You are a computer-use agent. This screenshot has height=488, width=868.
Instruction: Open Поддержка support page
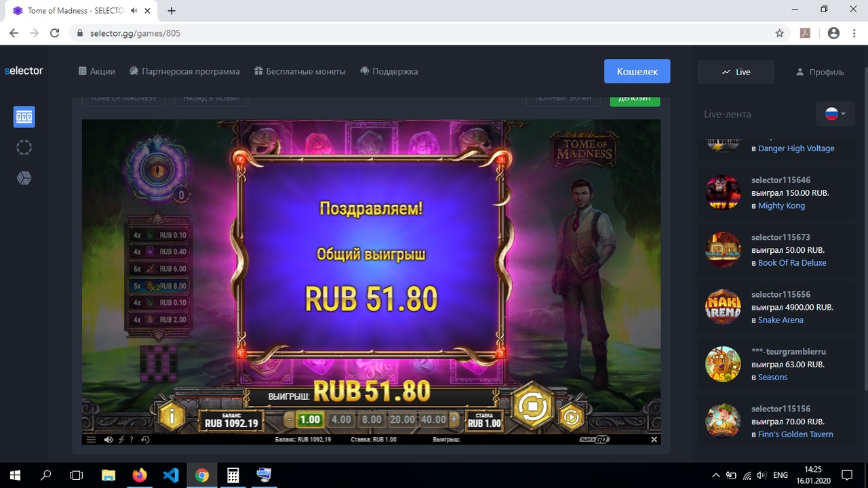(x=389, y=71)
